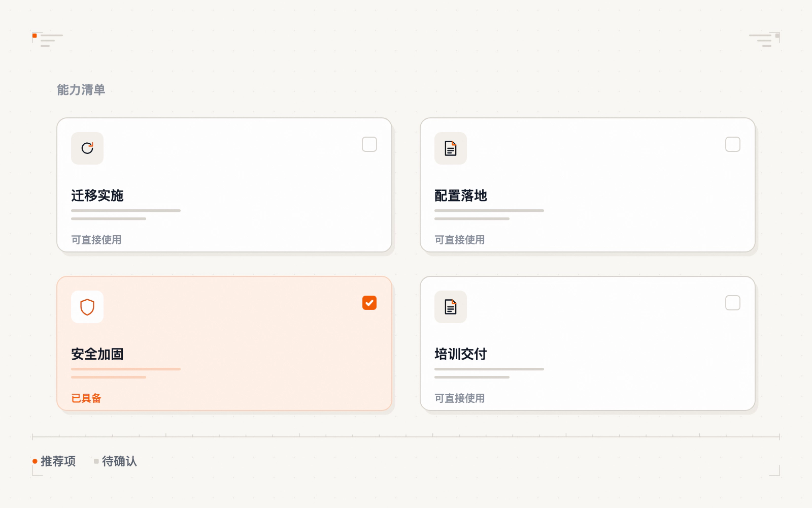Click the refresh icon on 迁移实施 card
Image resolution: width=812 pixels, height=508 pixels.
87,148
